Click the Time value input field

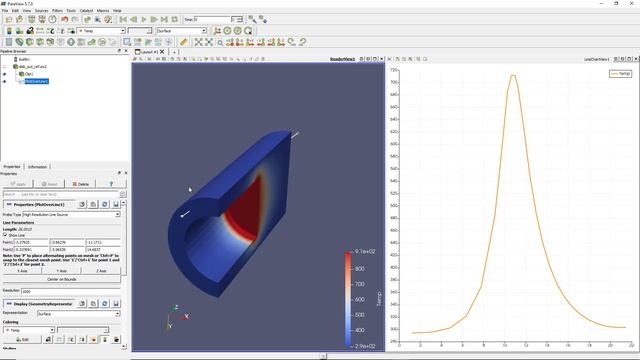coord(212,19)
